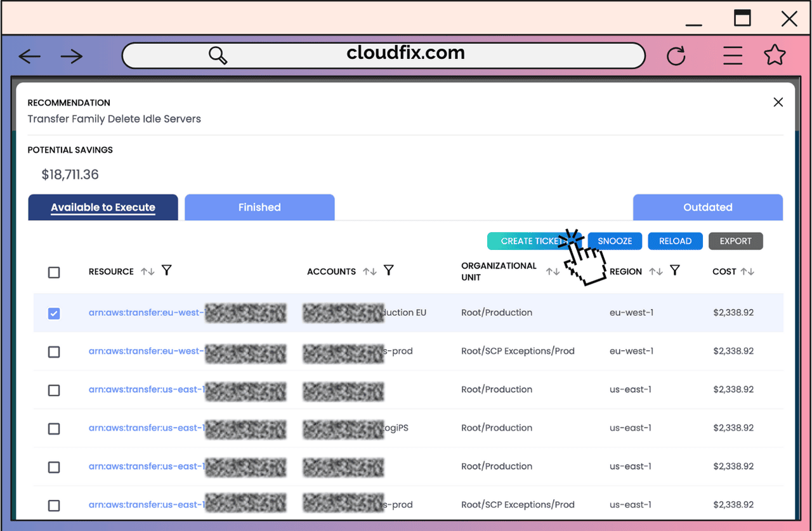Screen dimensions: 812x531
Task: Check the us-east-1 Root/SCP Exceptions/Prod row
Action: coord(54,506)
